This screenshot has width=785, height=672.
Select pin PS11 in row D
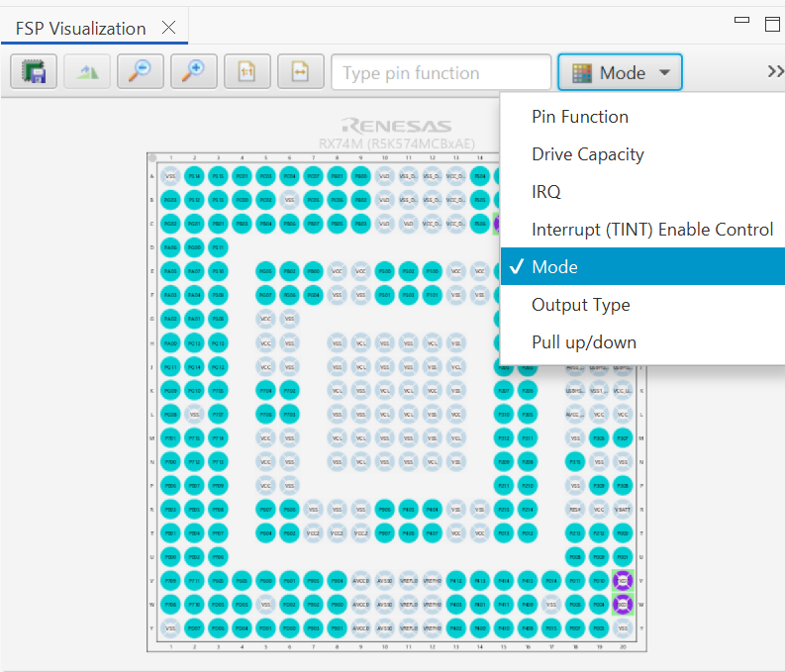point(219,247)
